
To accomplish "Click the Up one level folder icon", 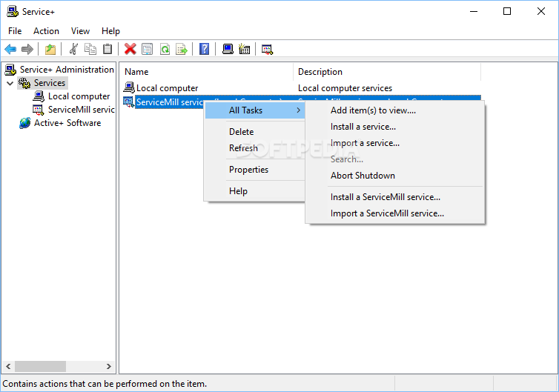I will 50,49.
